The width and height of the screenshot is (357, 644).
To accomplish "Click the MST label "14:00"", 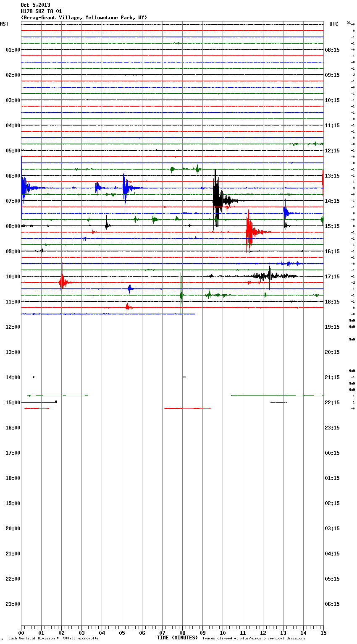I will [x=13, y=377].
